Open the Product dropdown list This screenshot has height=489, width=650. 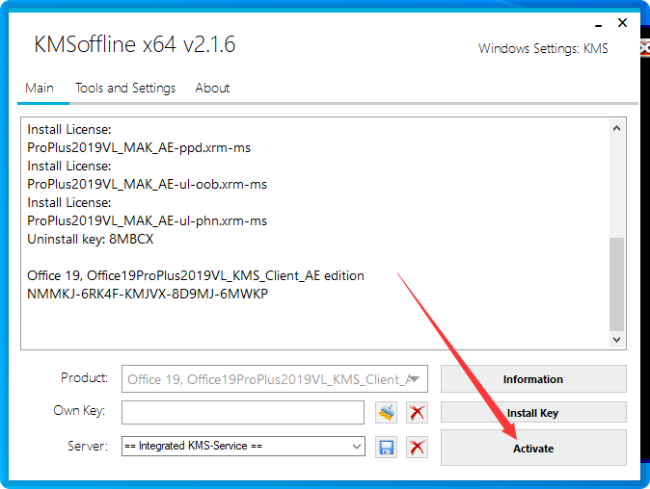coord(274,379)
